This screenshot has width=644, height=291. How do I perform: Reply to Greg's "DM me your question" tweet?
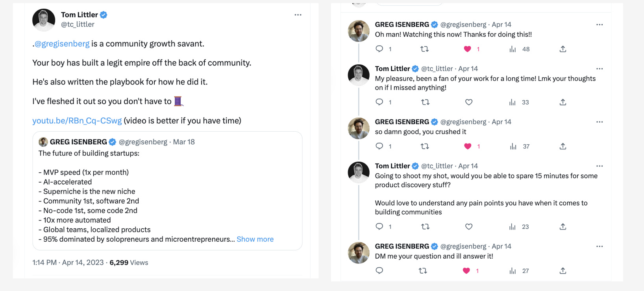379,270
